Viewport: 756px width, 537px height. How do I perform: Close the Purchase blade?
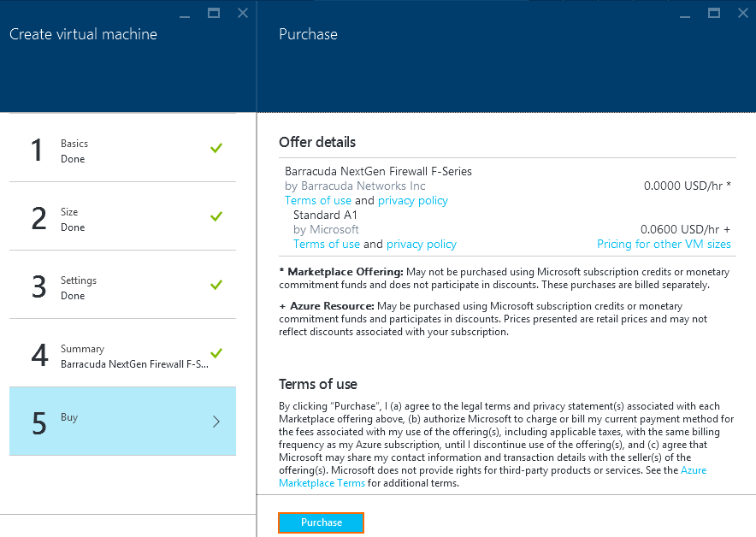(x=743, y=13)
